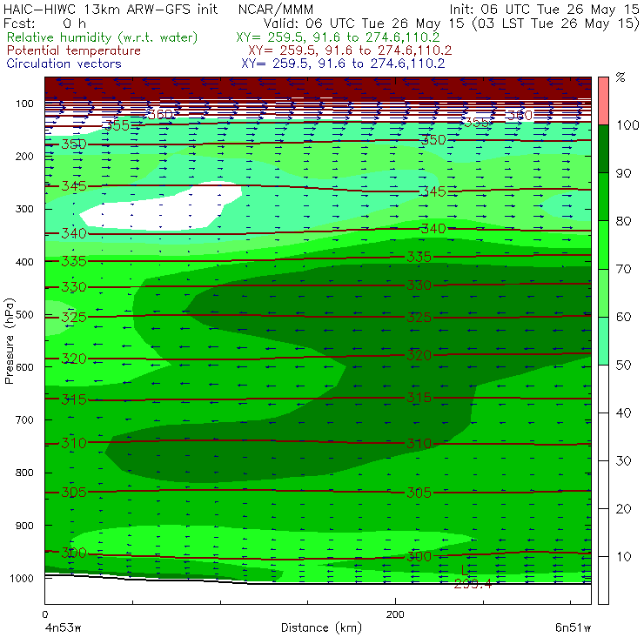Click the right-side '350' contour label
This screenshot has width=644, height=644.
coord(433,139)
